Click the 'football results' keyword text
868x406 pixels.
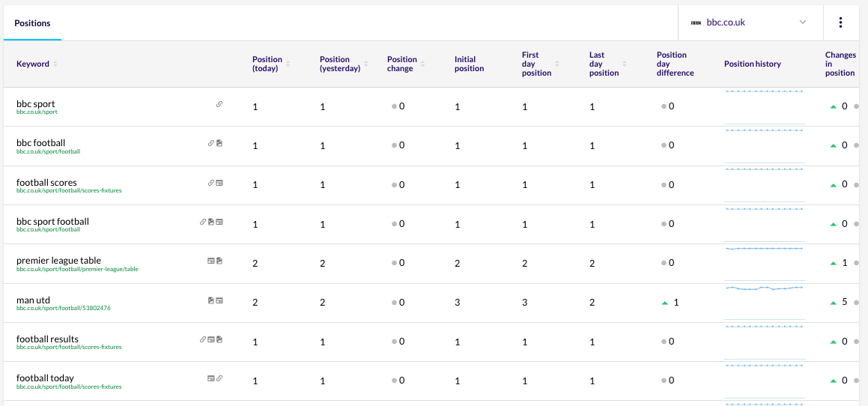47,339
